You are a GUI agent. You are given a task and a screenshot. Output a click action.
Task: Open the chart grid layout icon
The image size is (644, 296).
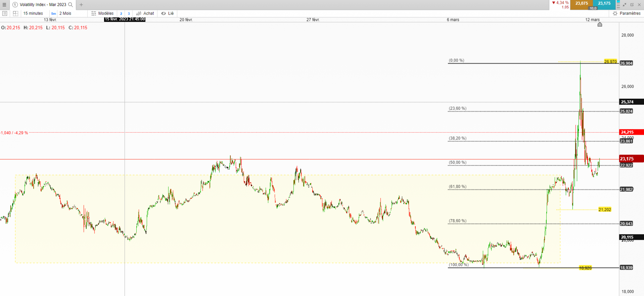(15, 13)
